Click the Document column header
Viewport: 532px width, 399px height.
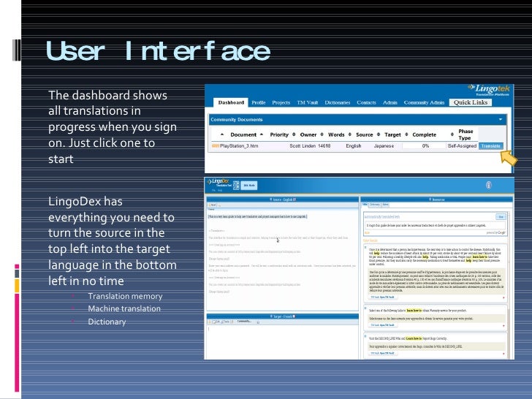pos(243,134)
